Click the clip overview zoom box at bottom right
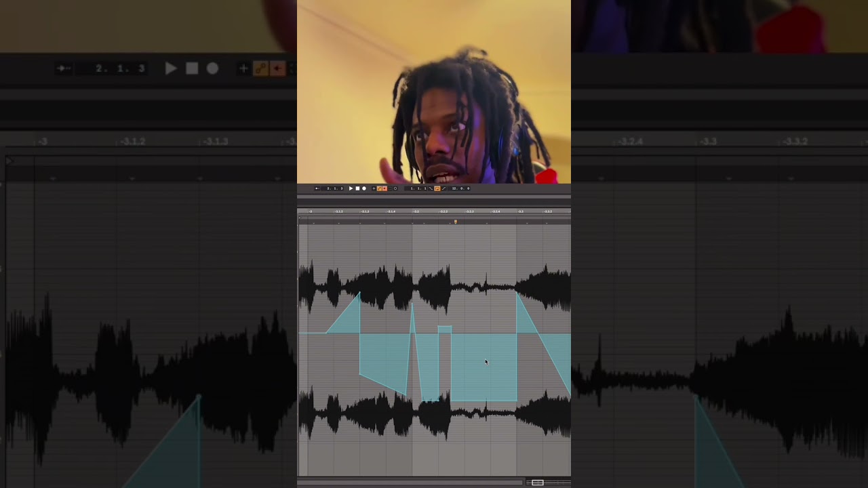This screenshot has height=488, width=868. [x=537, y=483]
